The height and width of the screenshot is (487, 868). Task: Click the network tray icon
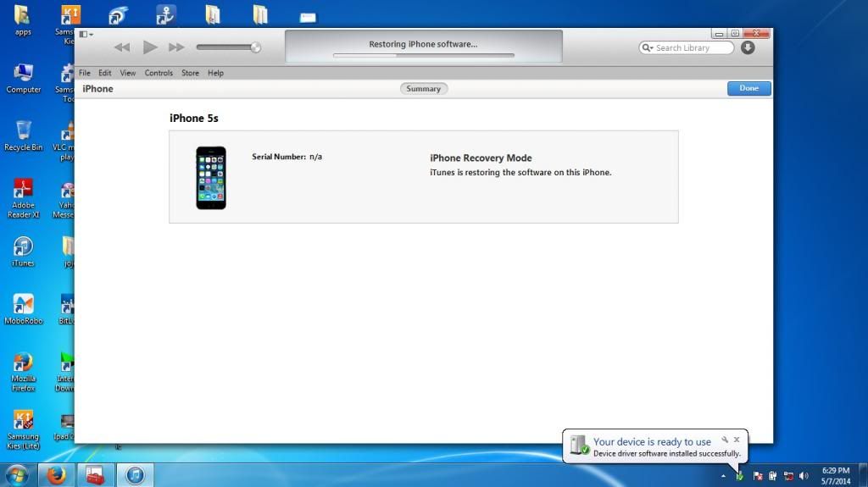789,476
